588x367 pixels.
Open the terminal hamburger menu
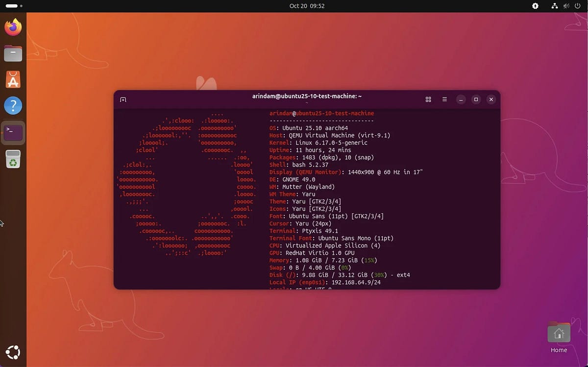[444, 99]
